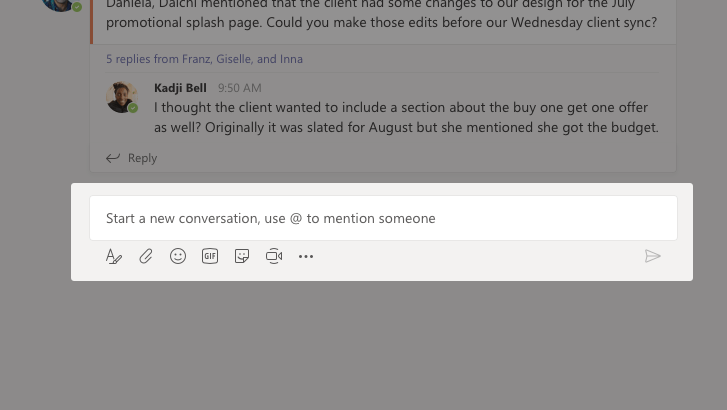The width and height of the screenshot is (727, 410).
Task: Open the More options ellipsis menu
Action: [x=306, y=257]
